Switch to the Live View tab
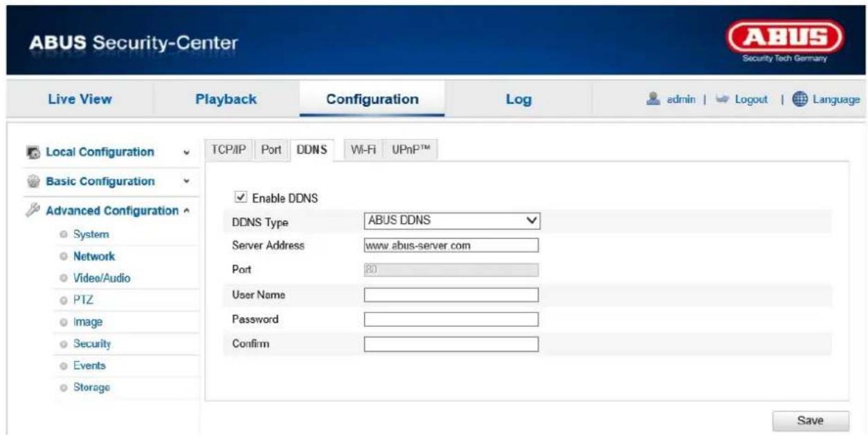Screen dimensions: 868x435 80,99
